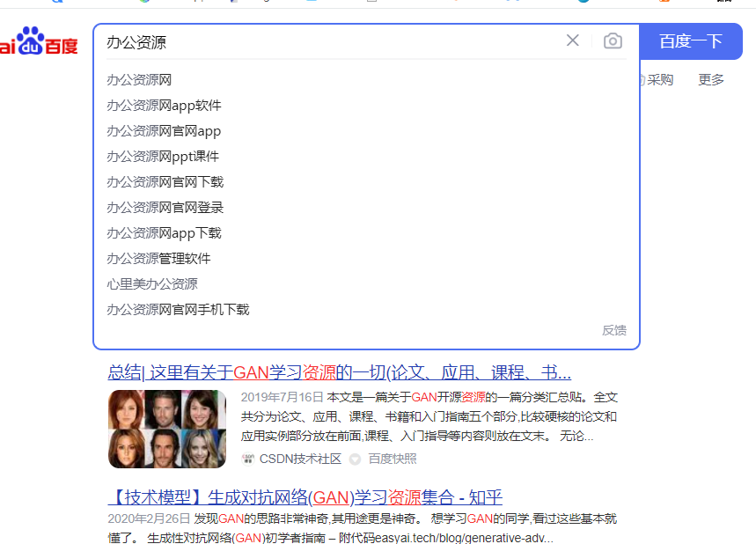
Task: Focus the search field containing 办公资源
Action: 333,42
